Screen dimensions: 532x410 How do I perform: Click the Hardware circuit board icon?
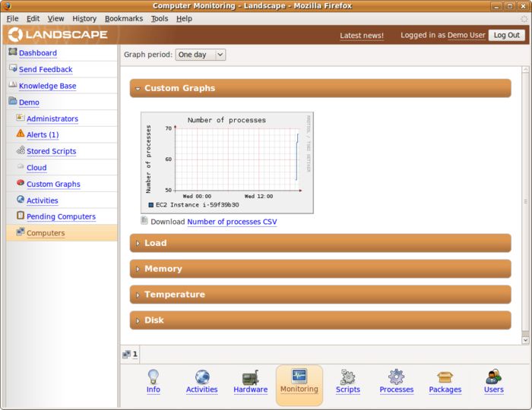coord(251,377)
